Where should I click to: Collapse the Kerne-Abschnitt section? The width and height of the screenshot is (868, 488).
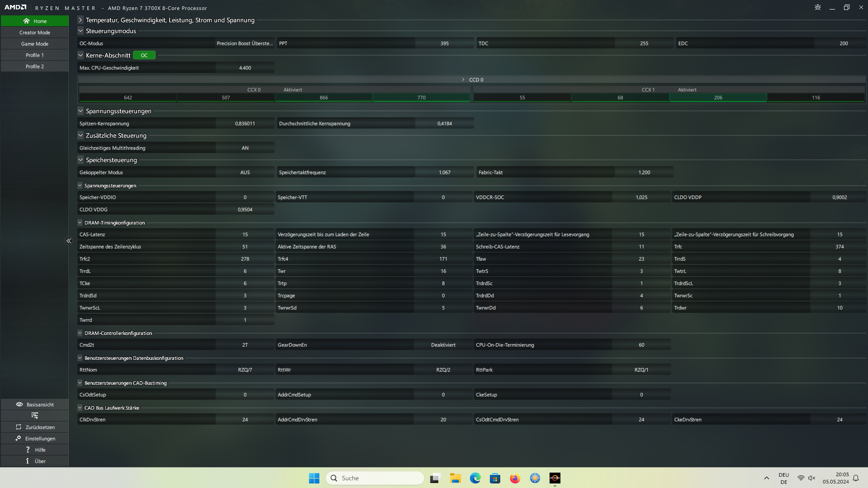click(81, 55)
